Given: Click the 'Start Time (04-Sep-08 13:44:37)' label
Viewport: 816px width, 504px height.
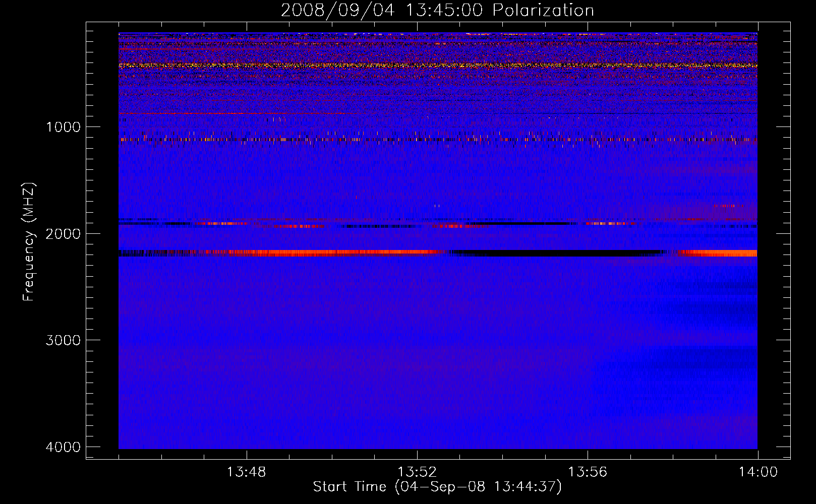Looking at the screenshot, I should point(437,487).
